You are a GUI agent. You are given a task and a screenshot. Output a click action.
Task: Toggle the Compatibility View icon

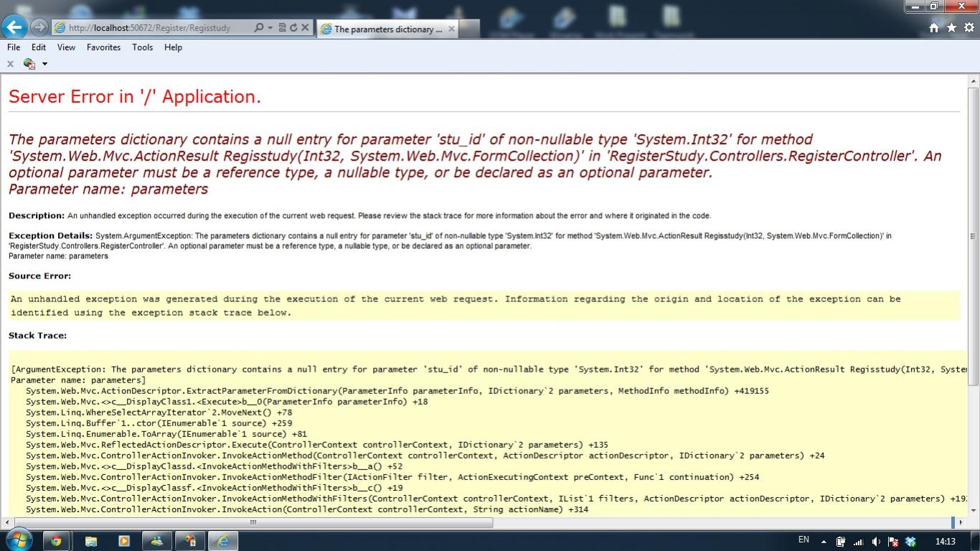[x=283, y=28]
